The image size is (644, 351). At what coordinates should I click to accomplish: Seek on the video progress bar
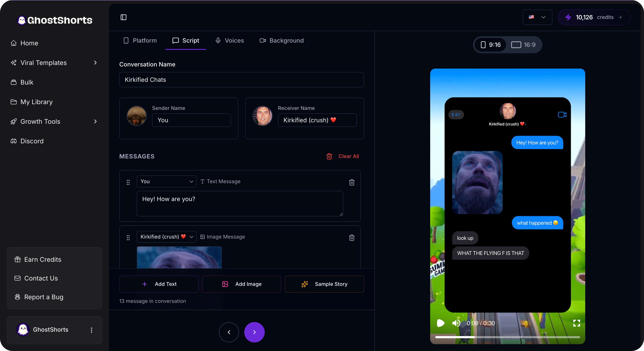coord(507,337)
